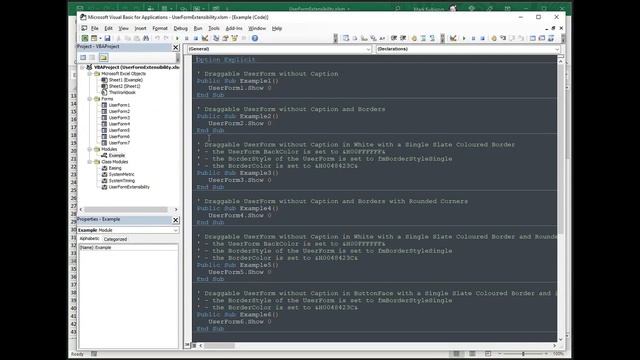Click the blue Help question-mark icon
Screen dimensions: 640x360
(255, 38)
